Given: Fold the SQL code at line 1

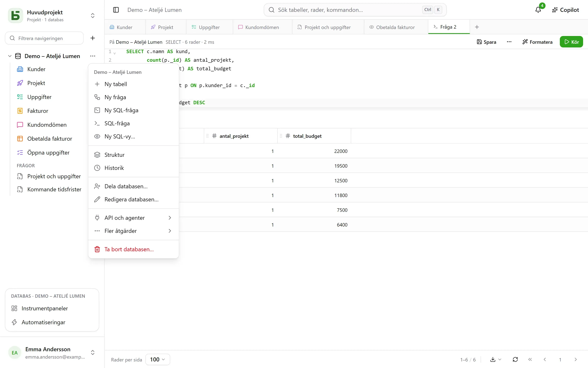Looking at the screenshot, I should [x=115, y=53].
